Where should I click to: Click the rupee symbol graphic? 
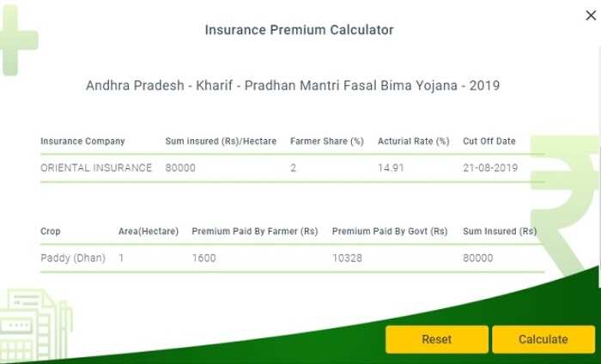tap(563, 205)
